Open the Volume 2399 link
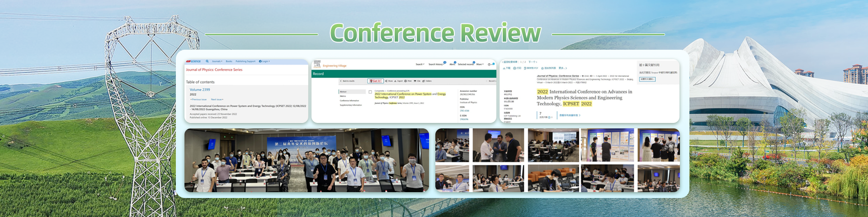This screenshot has height=217, width=868. tap(200, 90)
